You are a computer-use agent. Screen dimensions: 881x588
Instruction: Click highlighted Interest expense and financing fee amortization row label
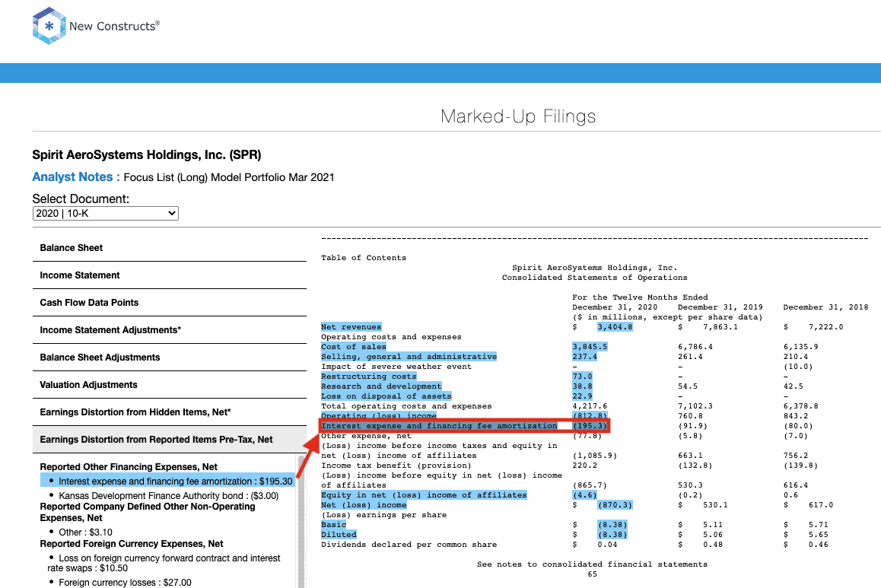[440, 426]
